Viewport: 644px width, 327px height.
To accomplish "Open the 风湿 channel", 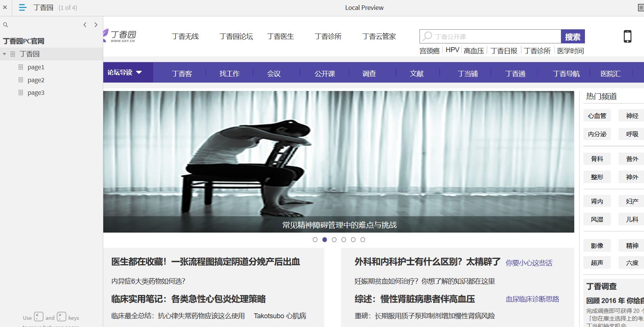I will pyautogui.click(x=597, y=219).
